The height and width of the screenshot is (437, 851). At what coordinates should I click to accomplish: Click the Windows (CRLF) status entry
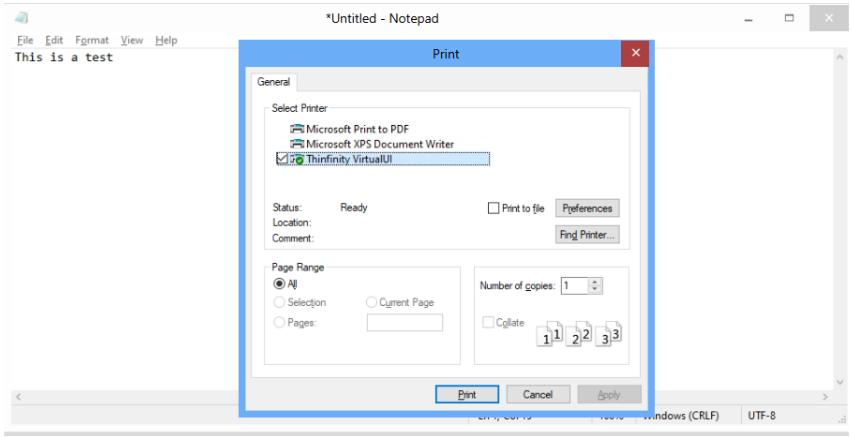pos(681,416)
